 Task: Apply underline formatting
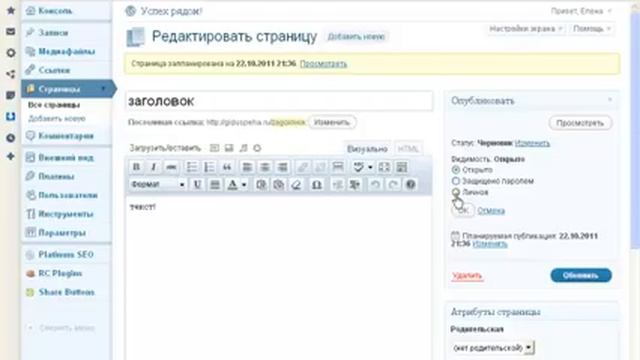click(x=197, y=184)
